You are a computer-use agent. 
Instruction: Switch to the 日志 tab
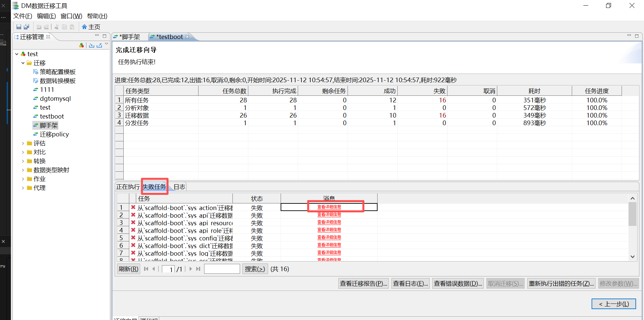coord(179,187)
